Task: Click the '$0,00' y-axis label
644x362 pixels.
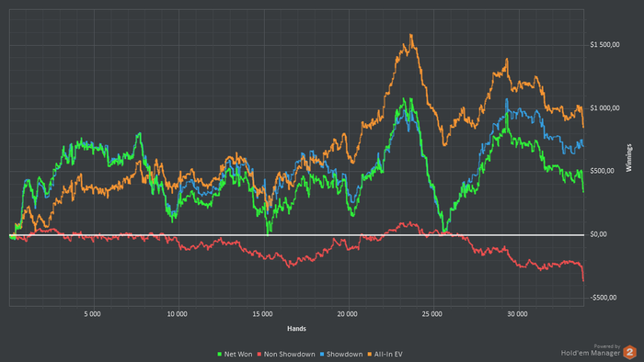Action: 598,234
